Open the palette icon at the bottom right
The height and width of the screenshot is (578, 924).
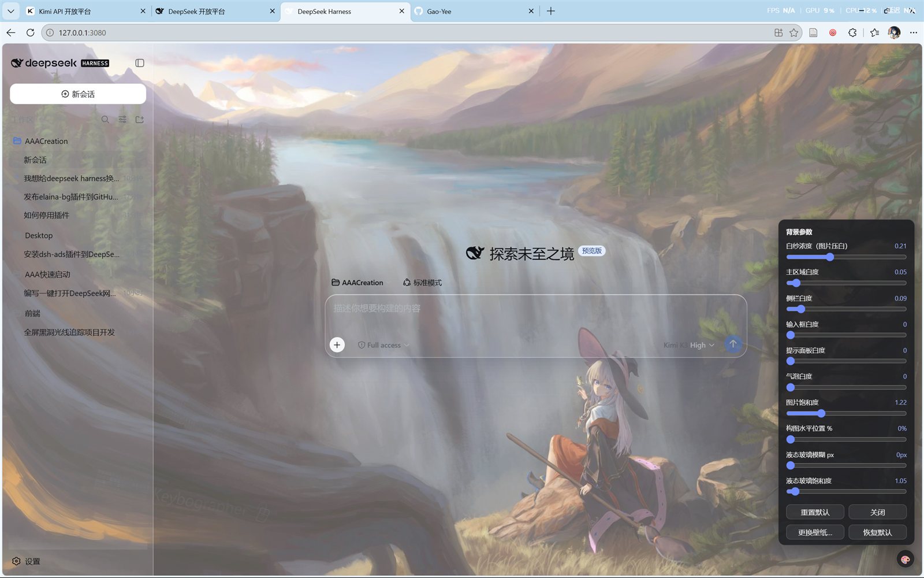905,559
